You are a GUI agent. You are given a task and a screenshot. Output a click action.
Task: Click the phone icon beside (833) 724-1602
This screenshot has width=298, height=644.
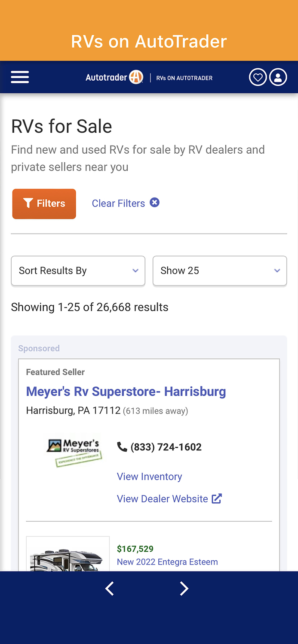(x=122, y=447)
